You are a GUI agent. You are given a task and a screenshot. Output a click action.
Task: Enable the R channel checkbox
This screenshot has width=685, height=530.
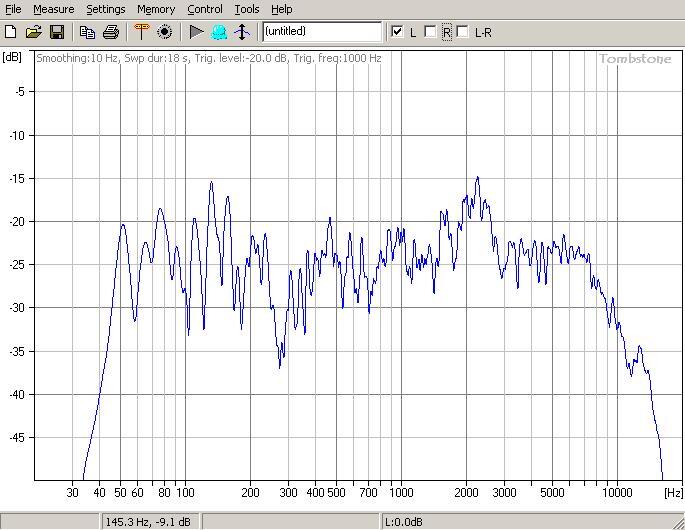point(431,32)
